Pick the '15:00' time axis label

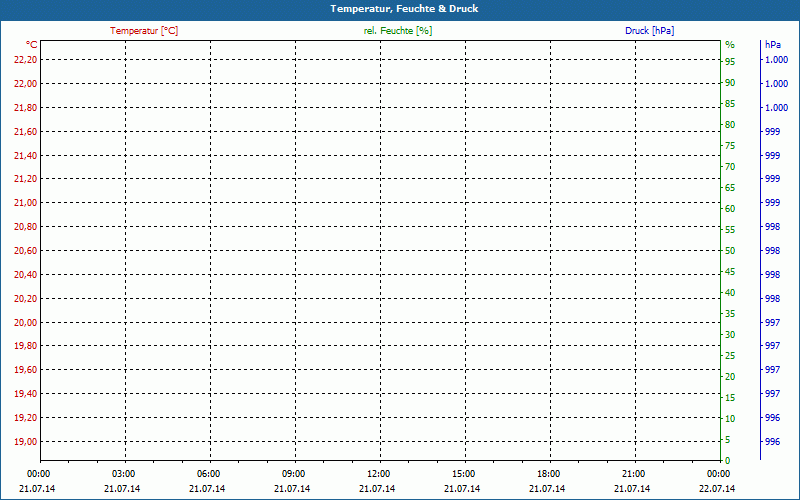(464, 474)
